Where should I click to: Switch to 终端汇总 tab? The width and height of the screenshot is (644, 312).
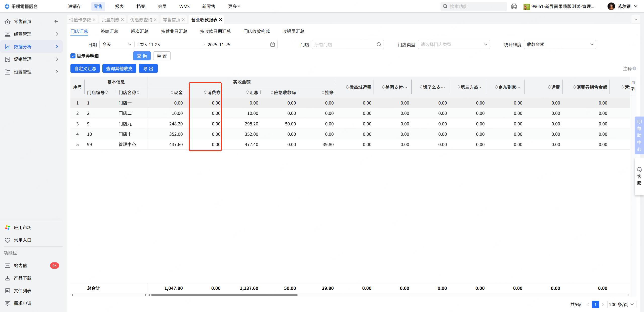click(109, 31)
